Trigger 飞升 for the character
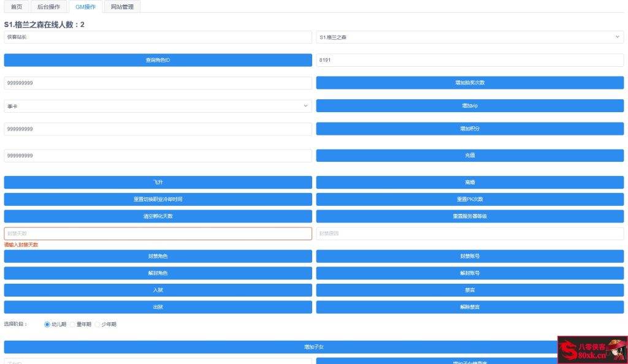Screen dimensions: 628x364 click(158, 181)
